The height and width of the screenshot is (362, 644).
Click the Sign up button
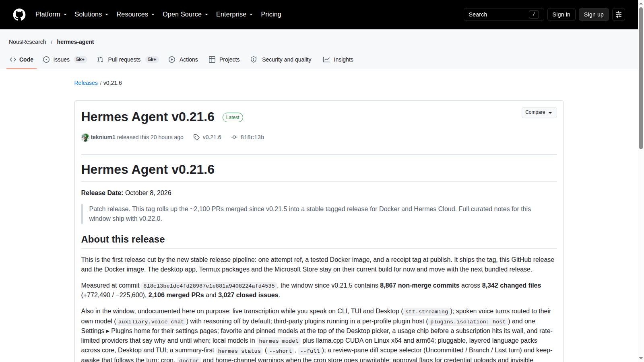594,14
